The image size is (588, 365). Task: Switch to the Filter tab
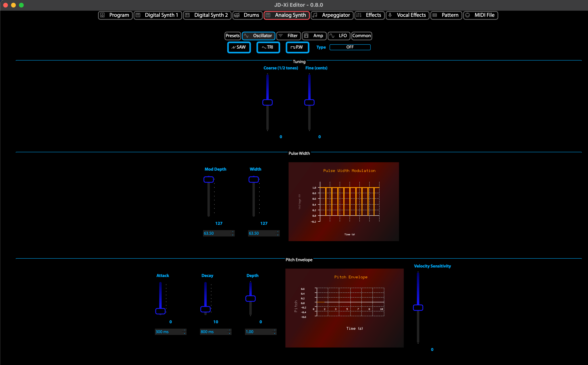(x=289, y=36)
